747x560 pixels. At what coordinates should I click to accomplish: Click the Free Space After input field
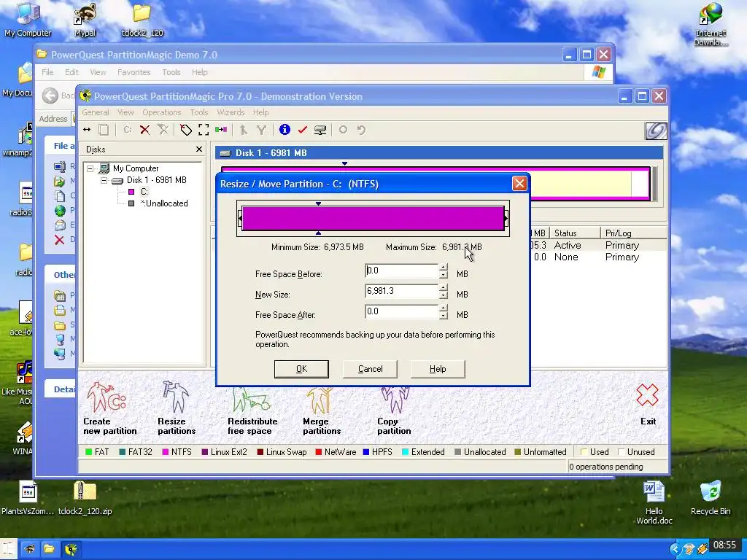click(402, 312)
